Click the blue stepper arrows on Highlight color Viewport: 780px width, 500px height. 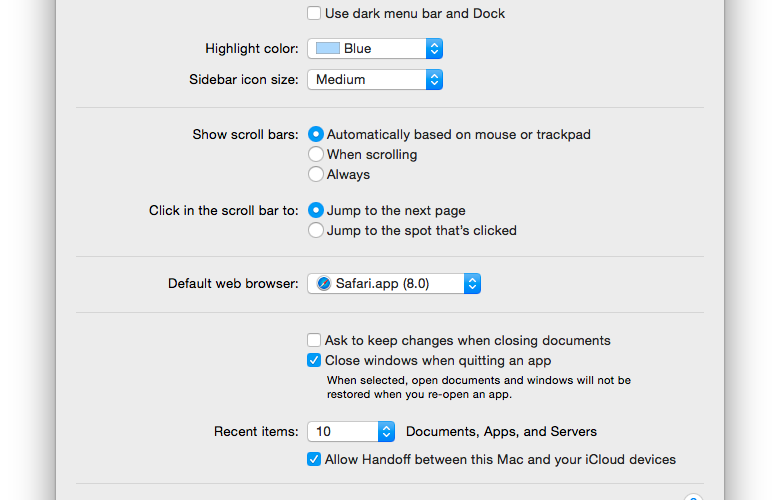click(434, 49)
